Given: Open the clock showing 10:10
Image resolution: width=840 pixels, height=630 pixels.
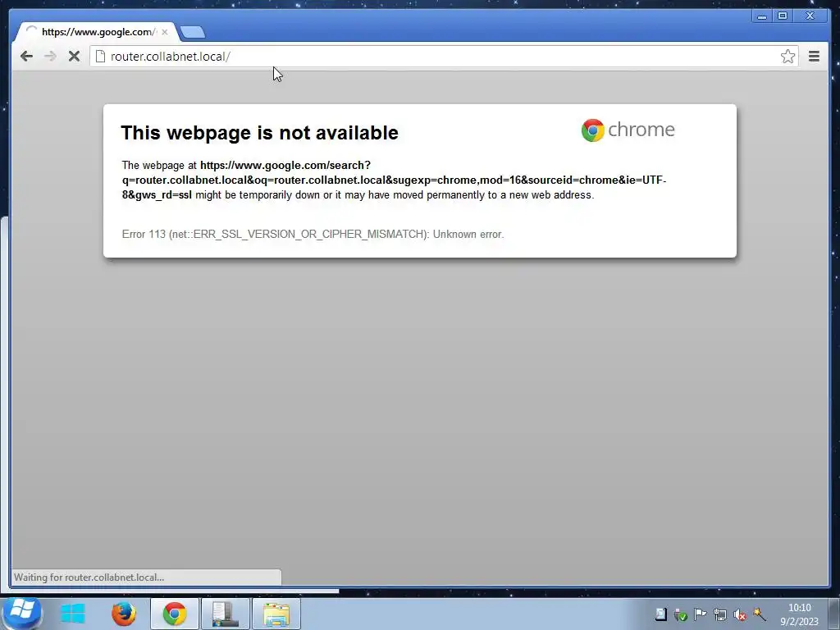Looking at the screenshot, I should tap(799, 614).
